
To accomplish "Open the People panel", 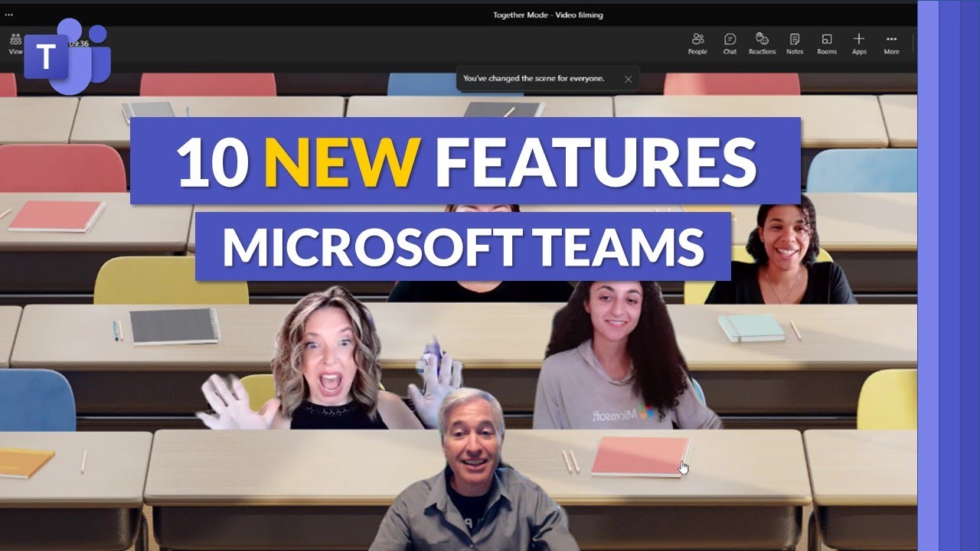I will 697,44.
